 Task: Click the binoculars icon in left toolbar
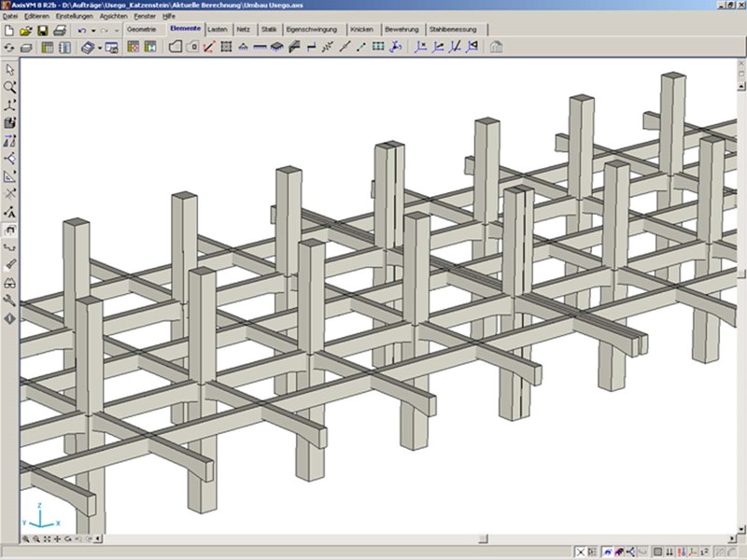tap(10, 283)
